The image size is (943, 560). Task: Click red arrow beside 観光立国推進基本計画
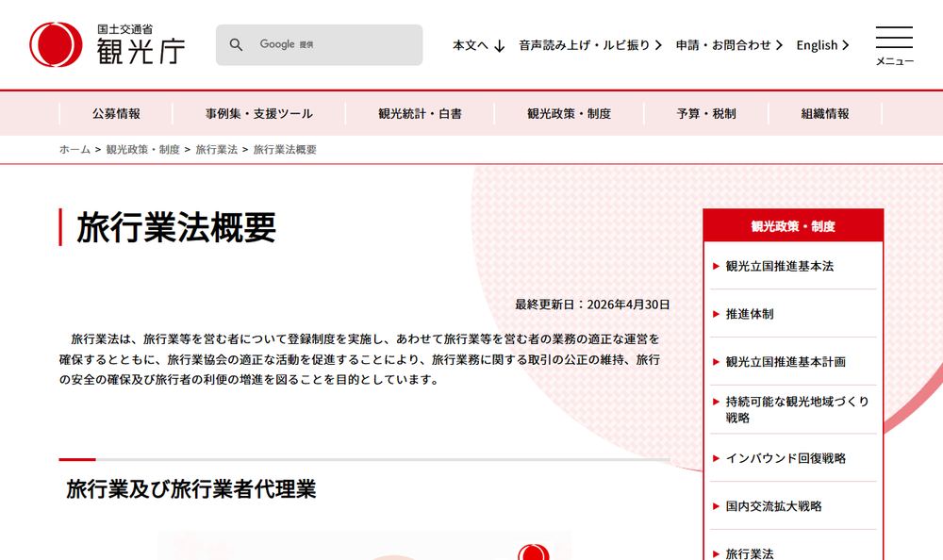click(x=716, y=362)
